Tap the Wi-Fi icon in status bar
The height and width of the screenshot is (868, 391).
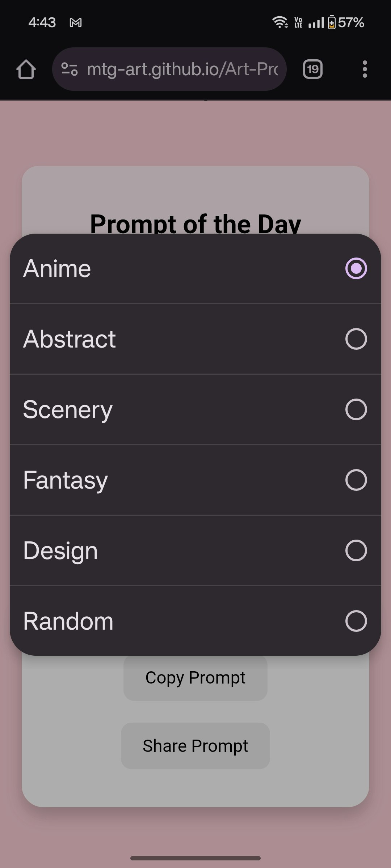[x=280, y=22]
